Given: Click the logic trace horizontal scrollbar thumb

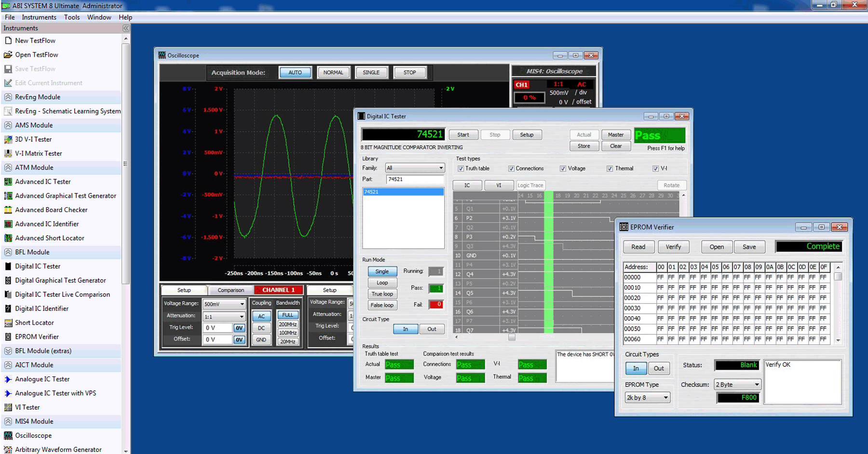Looking at the screenshot, I should click(x=512, y=337).
